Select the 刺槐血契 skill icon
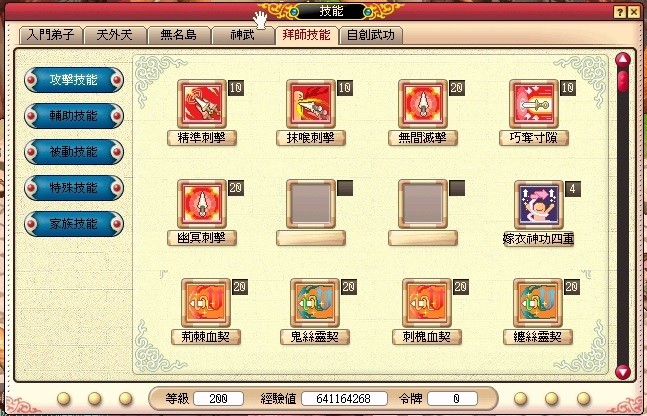Viewport: 647px width, 416px height. 427,303
